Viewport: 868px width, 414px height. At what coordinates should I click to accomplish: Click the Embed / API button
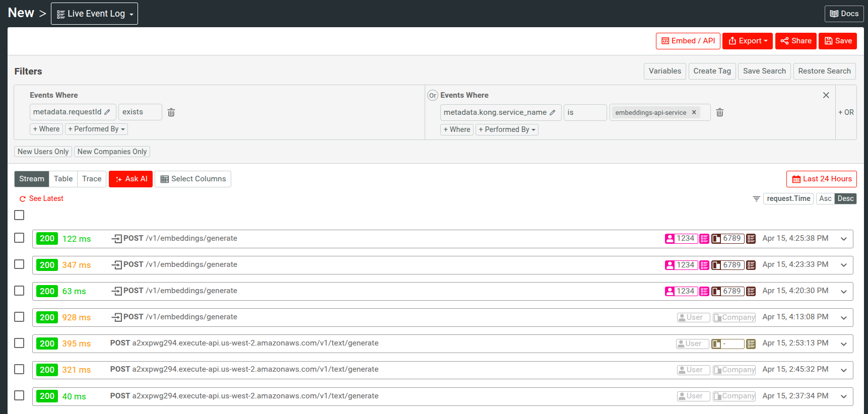688,41
